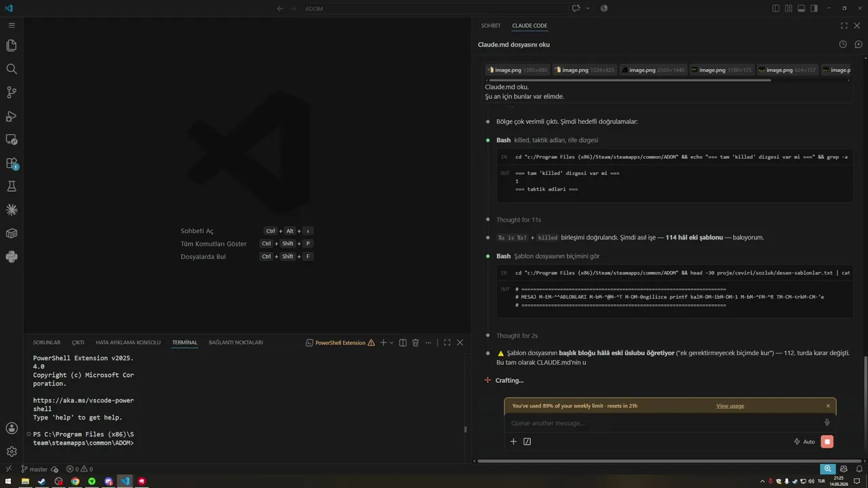Open the hamburger application menu
This screenshot has width=868, height=488.
pos(12,25)
